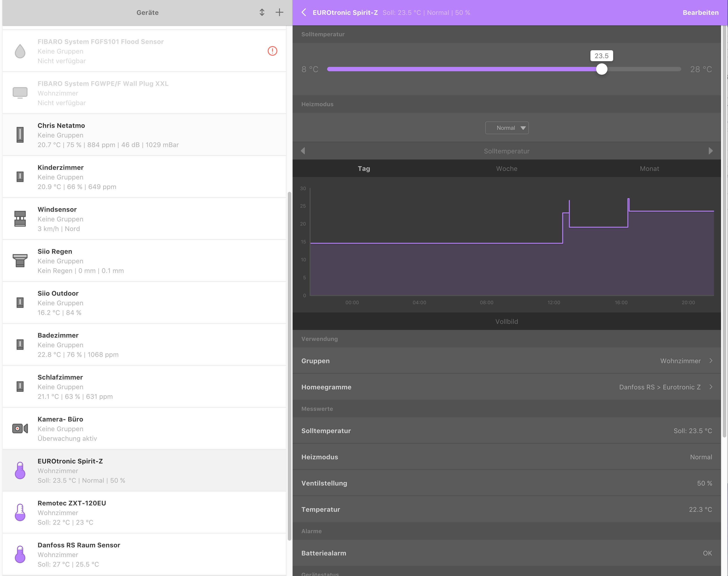This screenshot has height=576, width=728.
Task: Add a new device with plus icon
Action: coord(279,12)
